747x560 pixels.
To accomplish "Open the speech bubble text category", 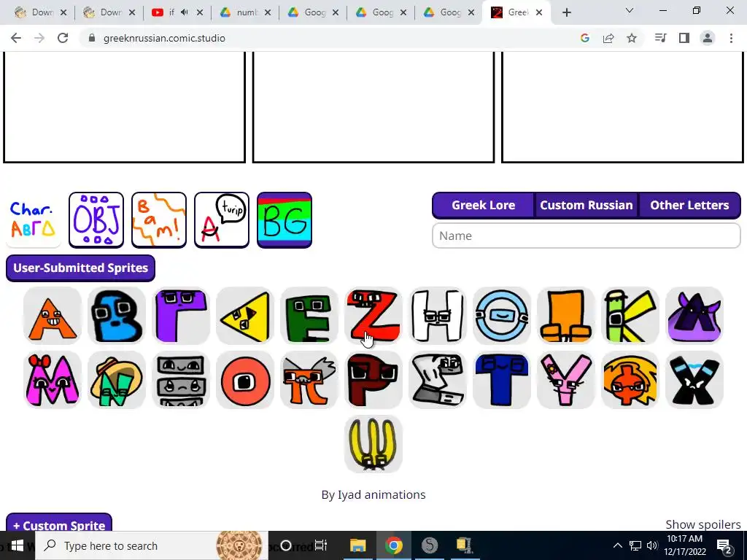I will [x=222, y=220].
